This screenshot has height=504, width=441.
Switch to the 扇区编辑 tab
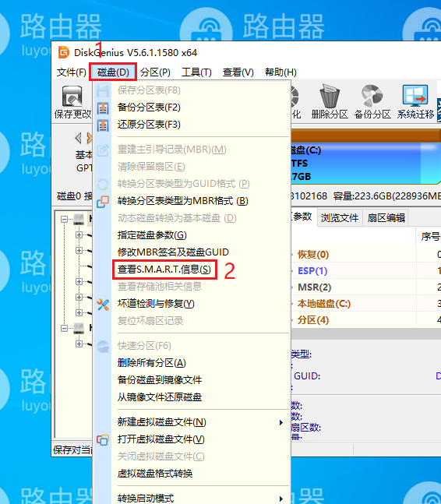click(386, 218)
